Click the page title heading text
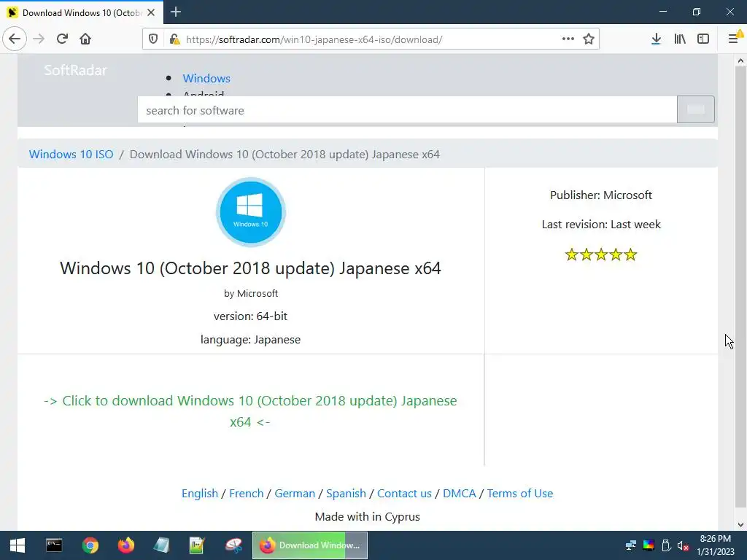Image resolution: width=747 pixels, height=560 pixels. click(x=250, y=268)
